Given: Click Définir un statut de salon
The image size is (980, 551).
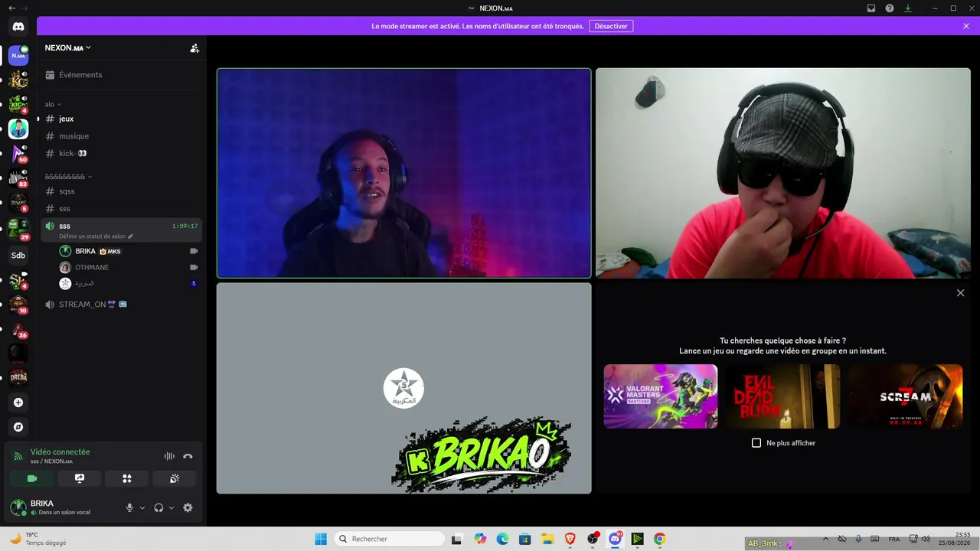Looking at the screenshot, I should 96,236.
